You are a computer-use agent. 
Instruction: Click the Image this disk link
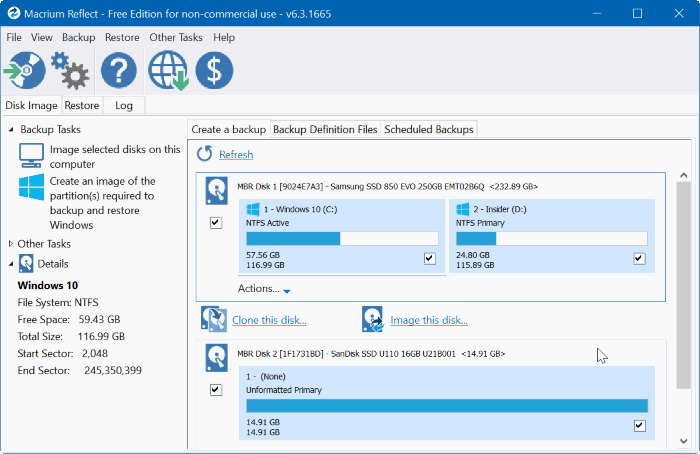[429, 320]
